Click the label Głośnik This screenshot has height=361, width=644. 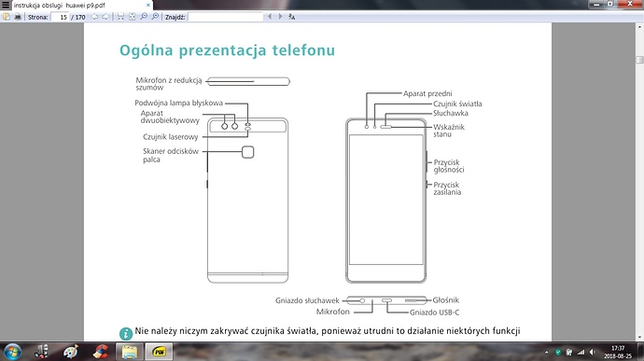coord(445,300)
